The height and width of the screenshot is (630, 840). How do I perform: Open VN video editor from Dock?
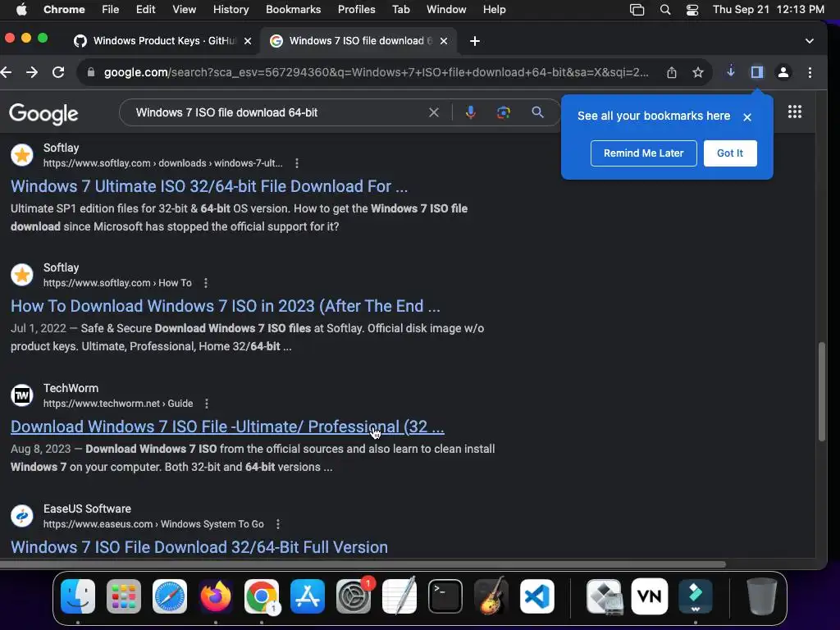point(650,596)
